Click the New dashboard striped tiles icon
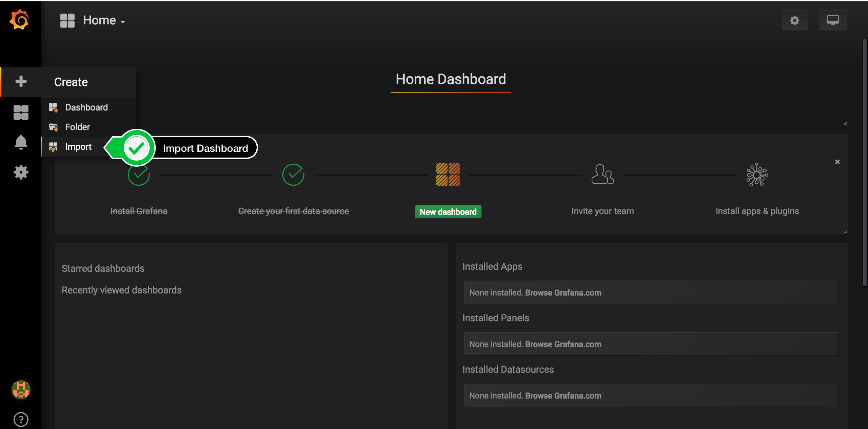 tap(448, 175)
